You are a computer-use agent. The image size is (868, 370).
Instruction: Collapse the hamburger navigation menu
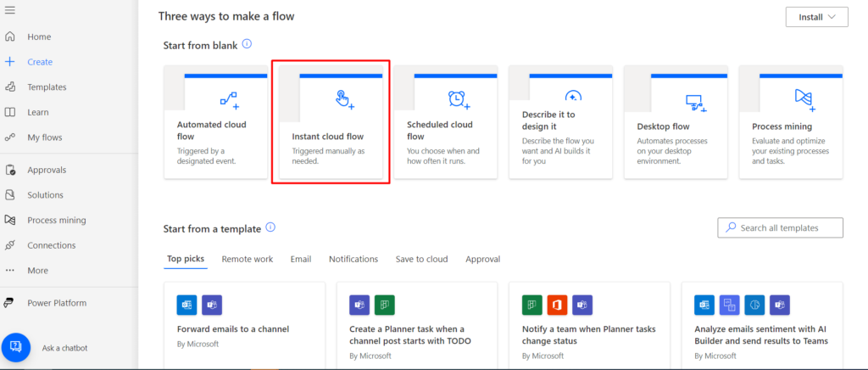tap(10, 10)
